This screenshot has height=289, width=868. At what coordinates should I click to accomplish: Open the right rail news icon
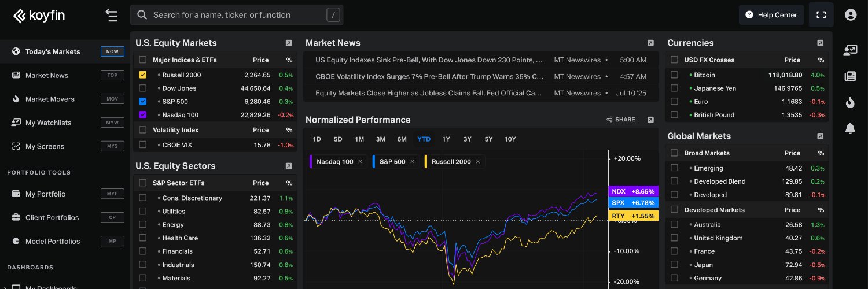(x=850, y=76)
